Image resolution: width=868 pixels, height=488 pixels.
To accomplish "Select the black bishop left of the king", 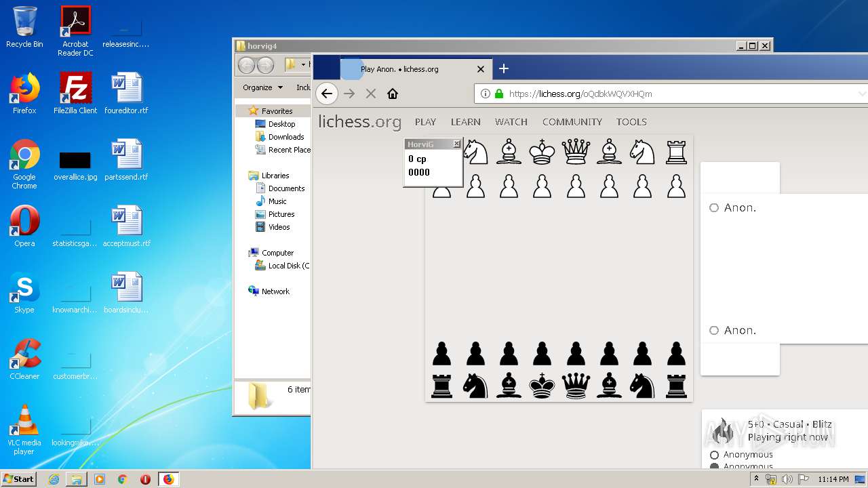I will (509, 386).
